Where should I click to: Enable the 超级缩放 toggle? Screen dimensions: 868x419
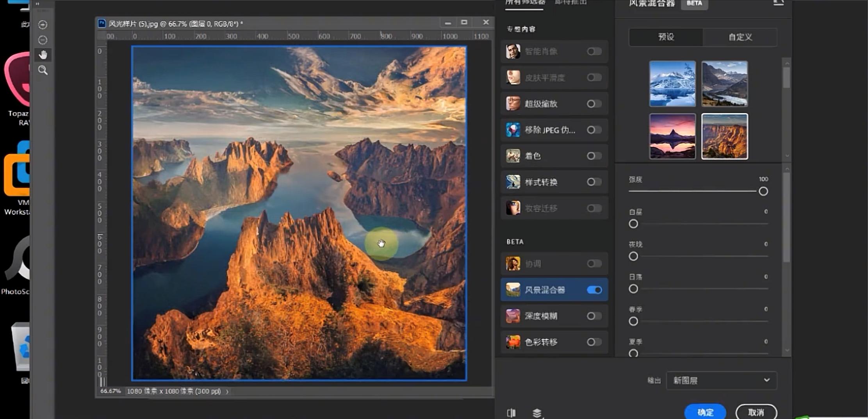(x=594, y=104)
